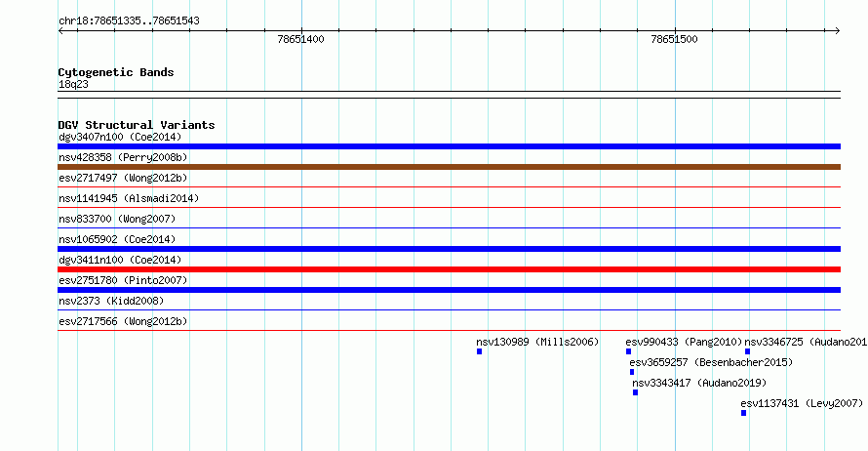This screenshot has width=868, height=451.
Task: Select the 18q23 band label
Action: tap(73, 84)
